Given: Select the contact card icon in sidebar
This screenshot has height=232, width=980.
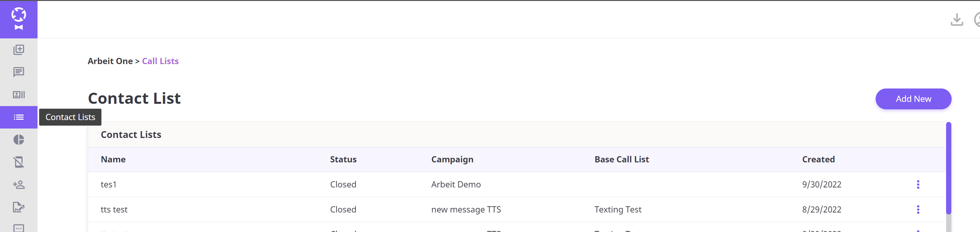Looking at the screenshot, I should 19,95.
